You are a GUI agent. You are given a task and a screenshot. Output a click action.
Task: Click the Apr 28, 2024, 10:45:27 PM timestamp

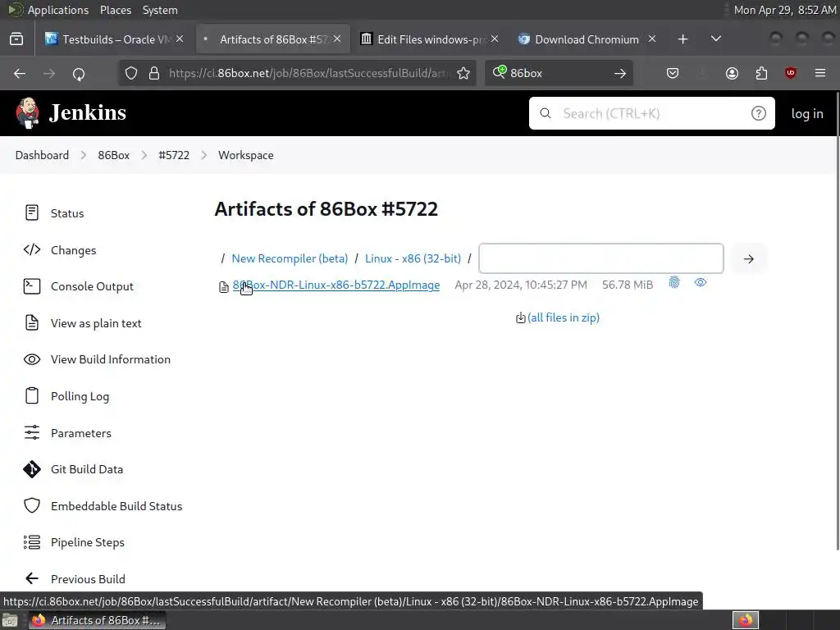[x=521, y=285]
